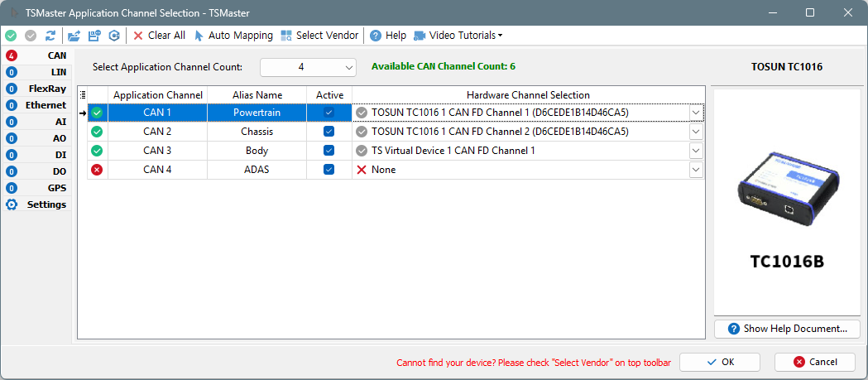Click TS Virtual Device 1 channel text

pos(453,151)
